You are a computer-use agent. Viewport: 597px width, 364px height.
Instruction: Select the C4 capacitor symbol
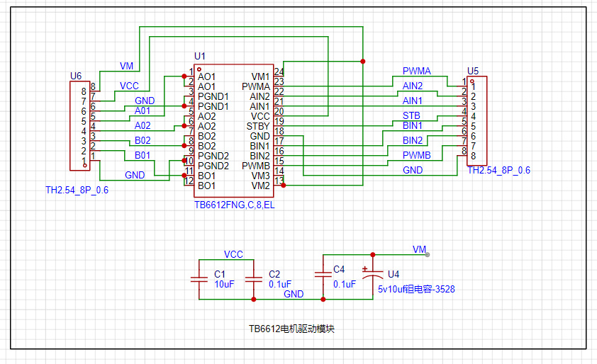323,275
